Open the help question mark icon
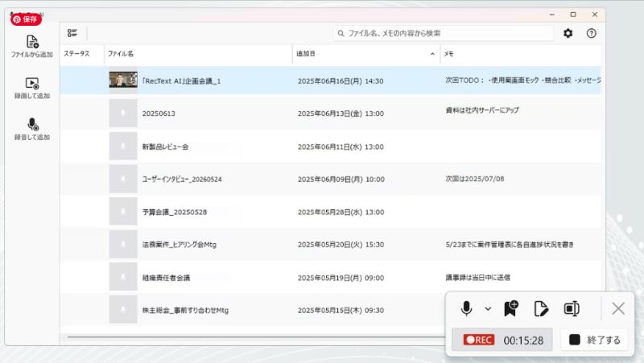This screenshot has height=363, width=644. coord(592,33)
